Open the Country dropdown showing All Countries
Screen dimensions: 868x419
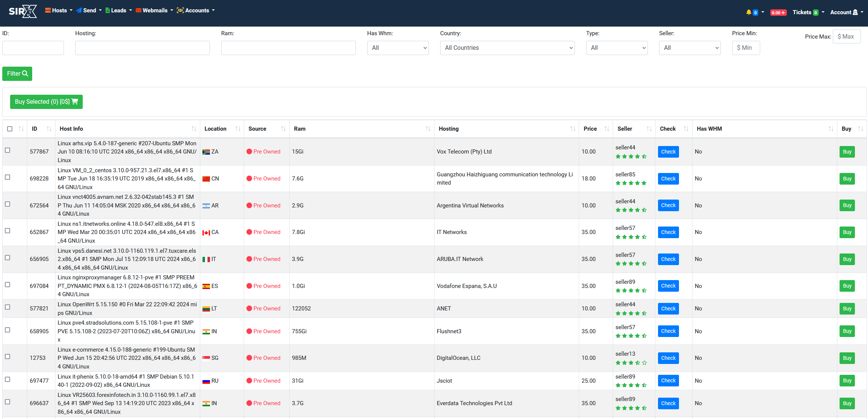[507, 48]
